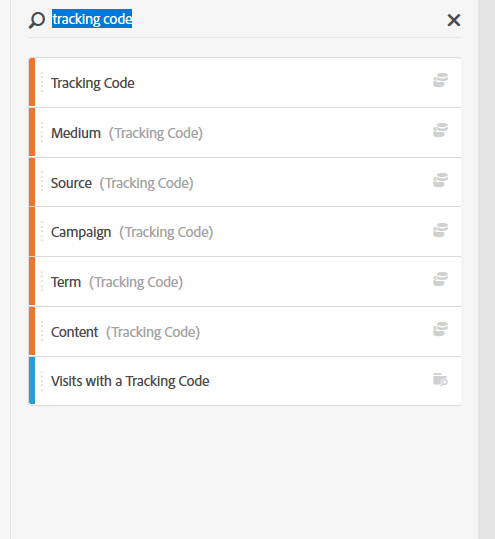Select Medium (Tracking Code) item
The image size is (495, 539).
pos(245,133)
